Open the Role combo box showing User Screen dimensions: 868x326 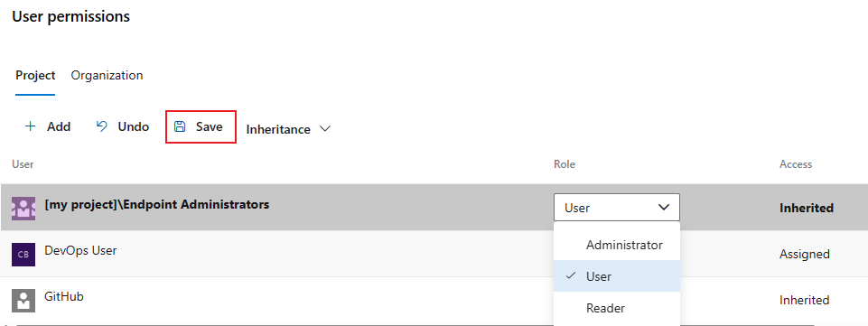pyautogui.click(x=617, y=208)
